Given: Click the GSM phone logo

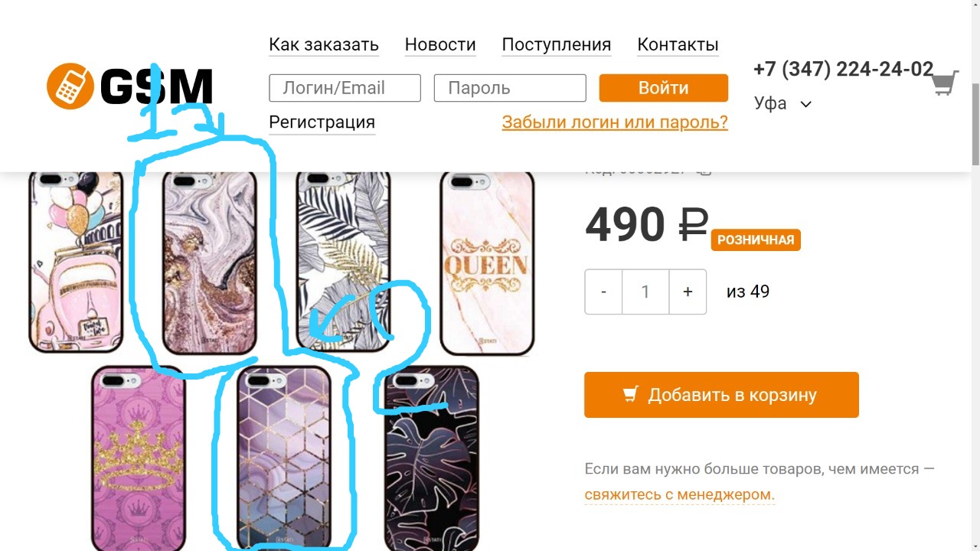Looking at the screenshot, I should (129, 86).
